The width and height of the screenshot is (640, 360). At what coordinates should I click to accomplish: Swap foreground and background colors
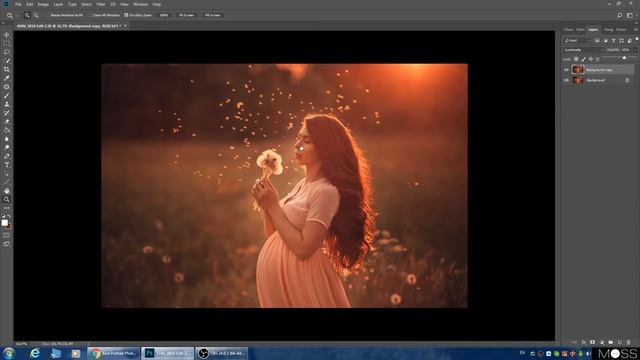[x=9, y=216]
